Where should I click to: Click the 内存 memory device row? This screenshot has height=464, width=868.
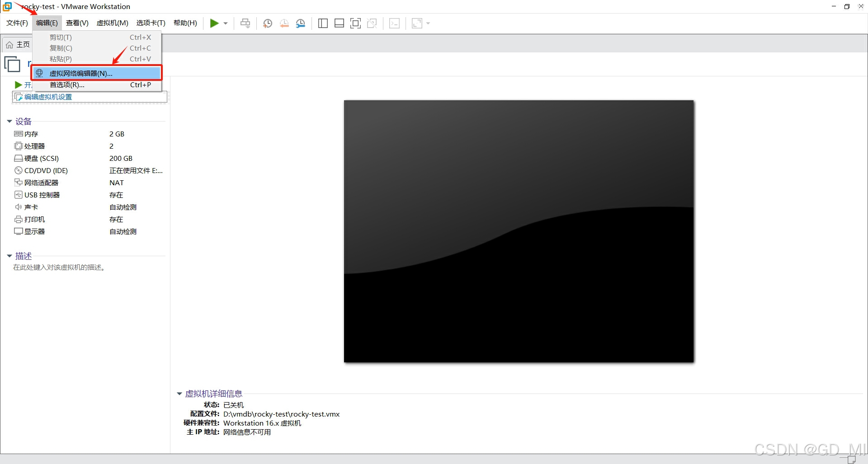(x=89, y=134)
